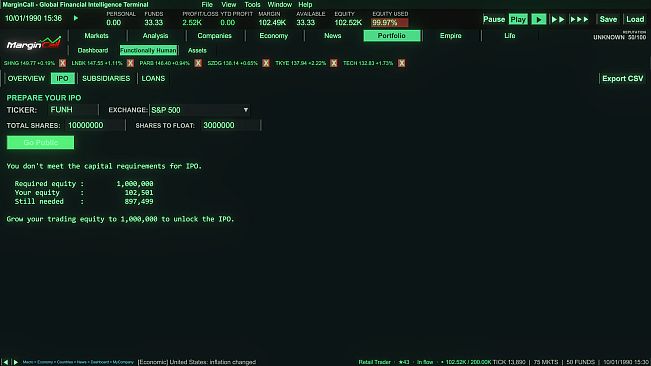Click the Go Public button
The width and height of the screenshot is (651, 366).
(x=40, y=142)
